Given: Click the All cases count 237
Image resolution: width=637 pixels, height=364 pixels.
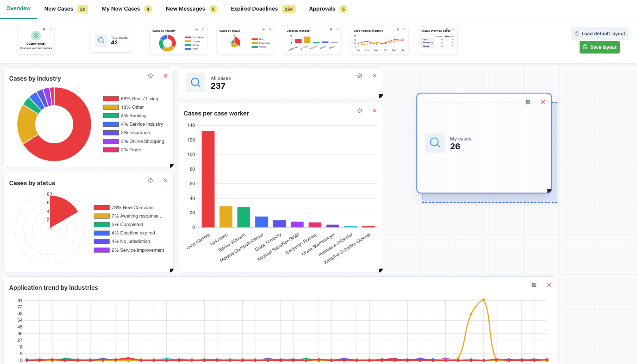Looking at the screenshot, I should click(x=218, y=86).
